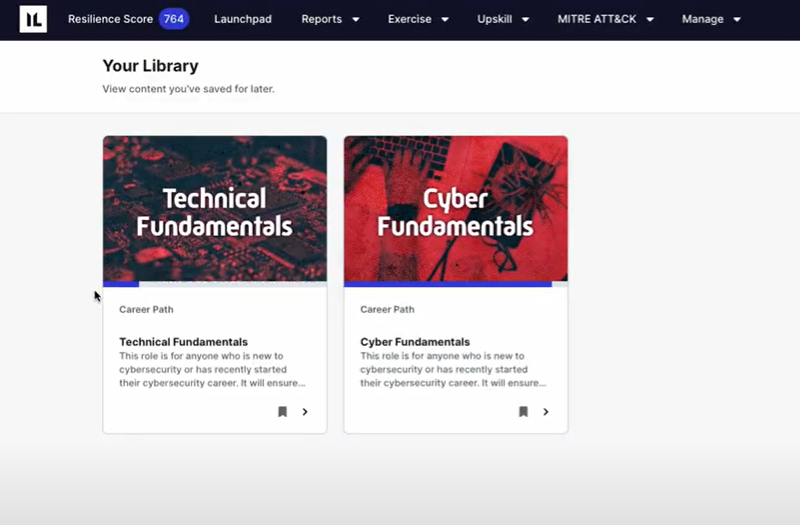Expand the Reports dropdown menu
Screen dimensions: 800x525
point(330,19)
